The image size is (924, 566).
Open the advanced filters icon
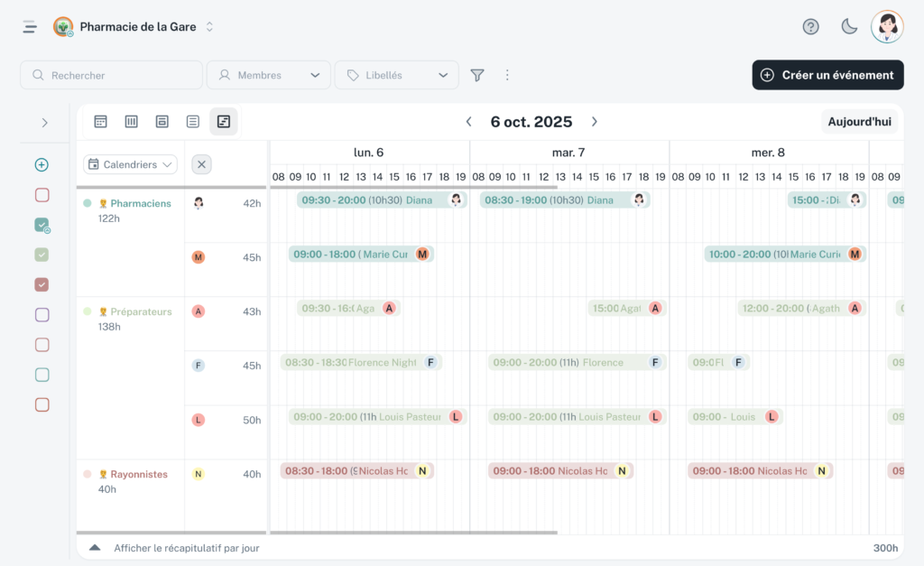(476, 75)
